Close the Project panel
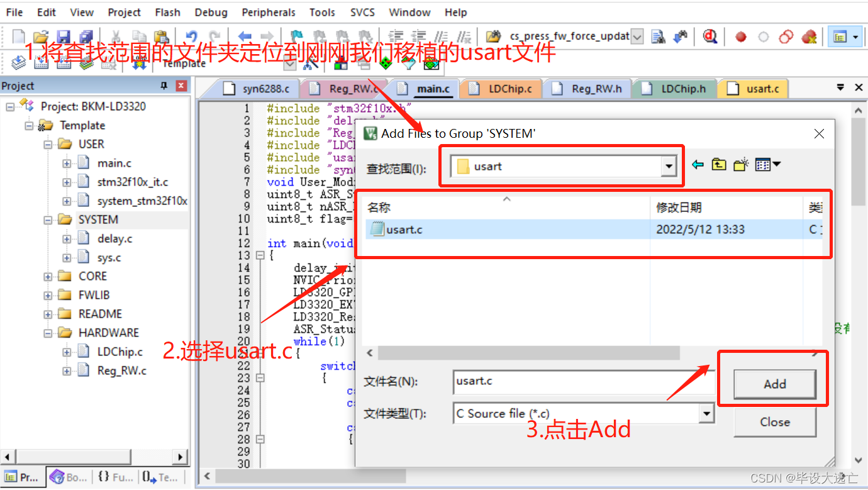Viewport: 868px width, 490px height. click(x=181, y=86)
